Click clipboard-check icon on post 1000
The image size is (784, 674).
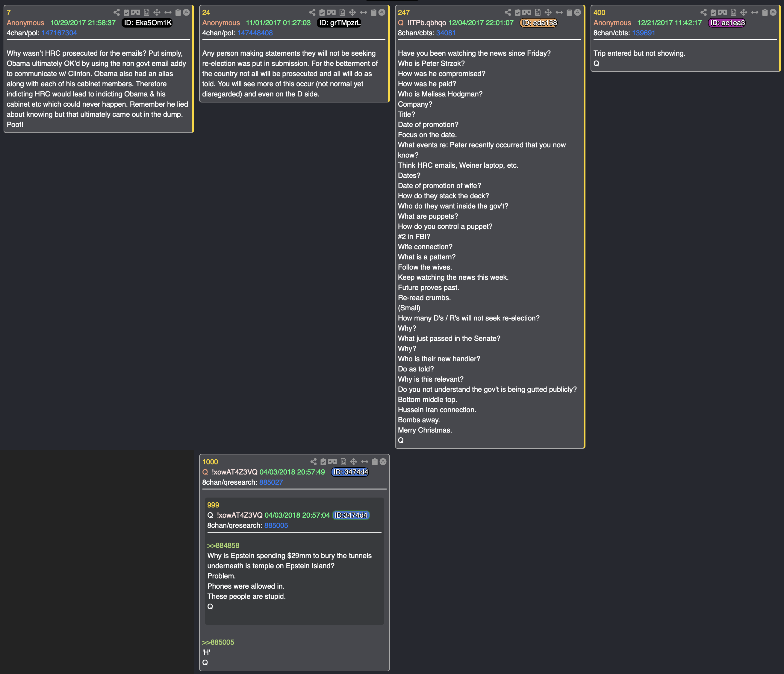point(323,462)
